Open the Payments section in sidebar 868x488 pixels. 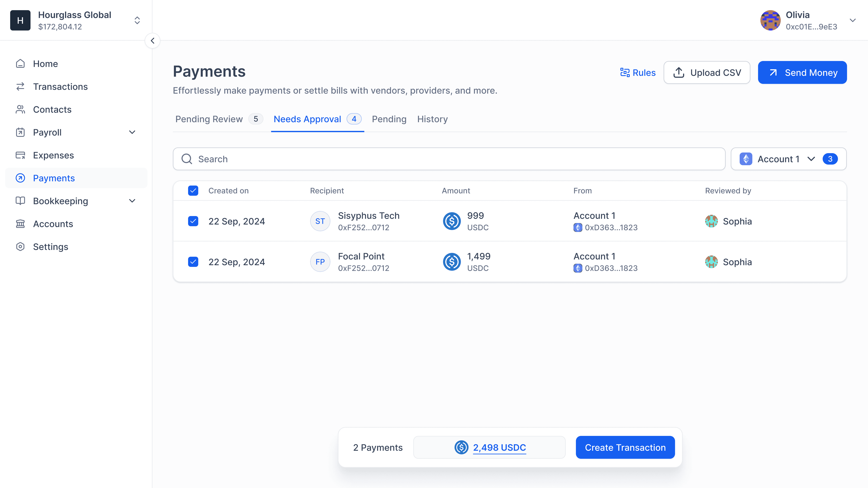tap(54, 178)
